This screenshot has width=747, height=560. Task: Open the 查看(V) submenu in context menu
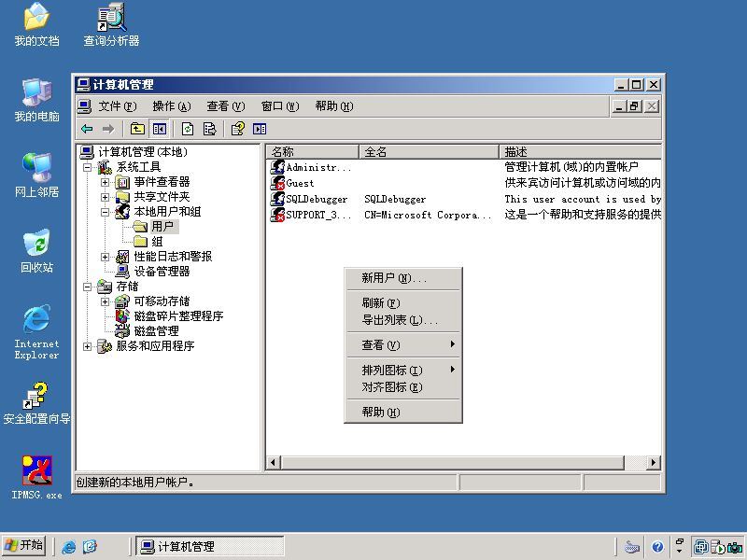[403, 344]
